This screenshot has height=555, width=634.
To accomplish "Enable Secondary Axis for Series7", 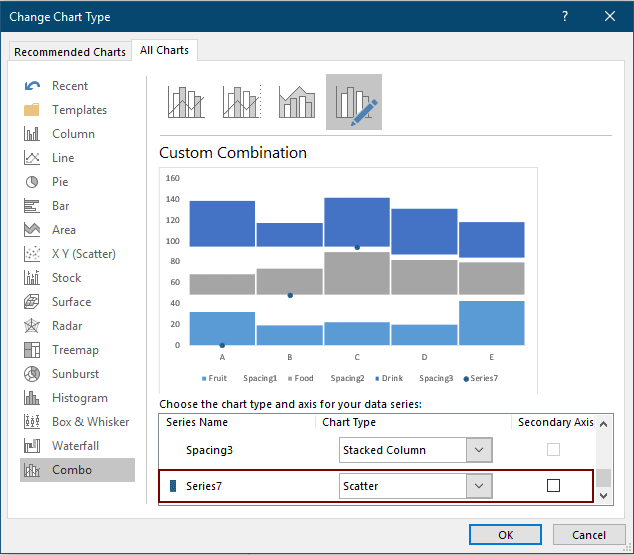I will (553, 485).
